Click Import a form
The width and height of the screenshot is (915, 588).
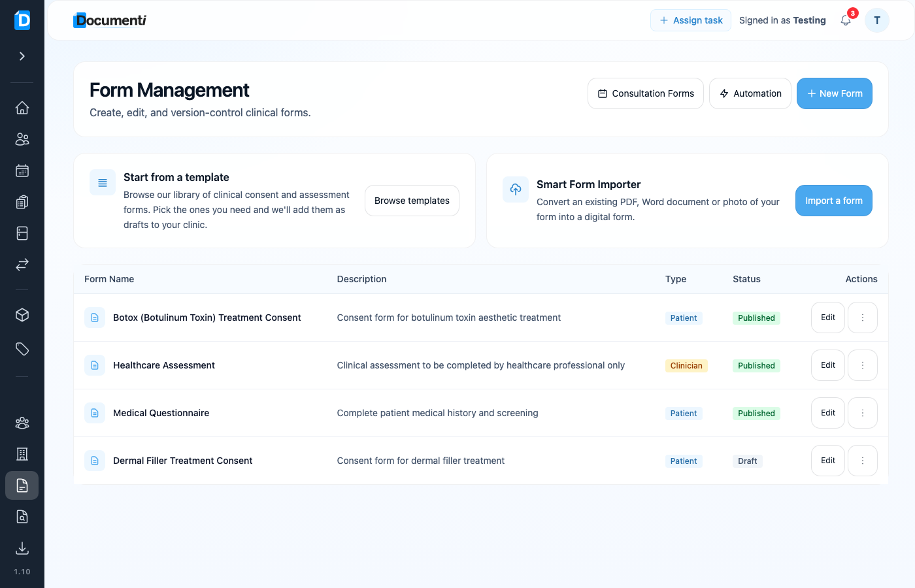834,201
